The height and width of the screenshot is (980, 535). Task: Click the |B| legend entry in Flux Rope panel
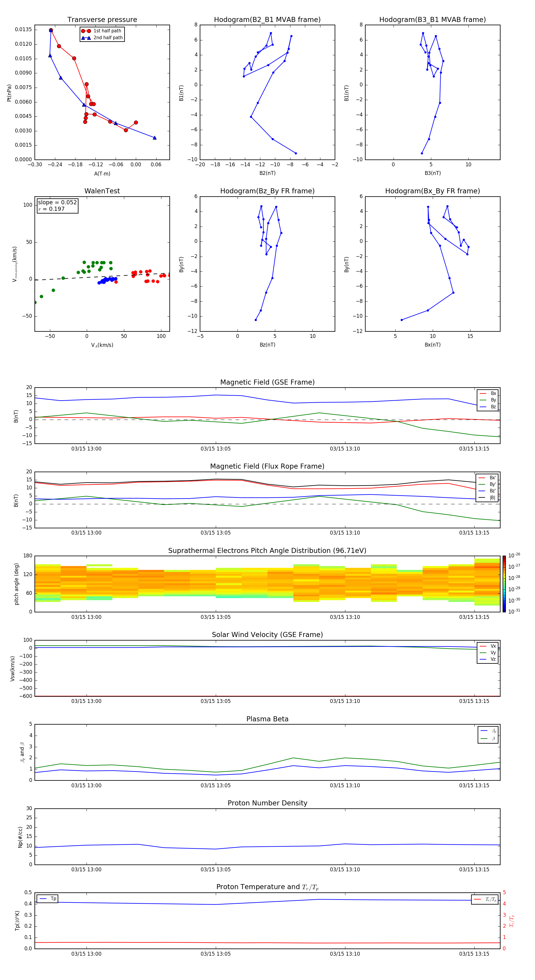click(x=487, y=498)
